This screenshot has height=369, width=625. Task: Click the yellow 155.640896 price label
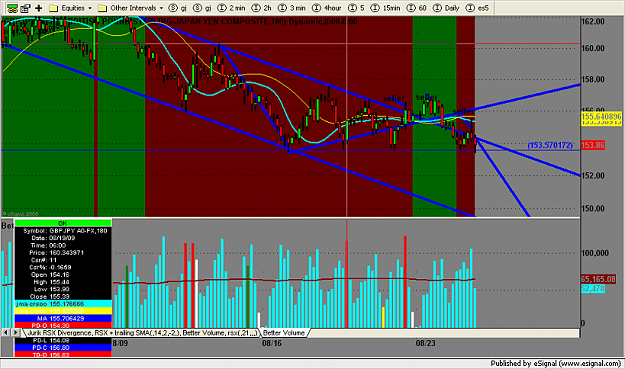[601, 116]
